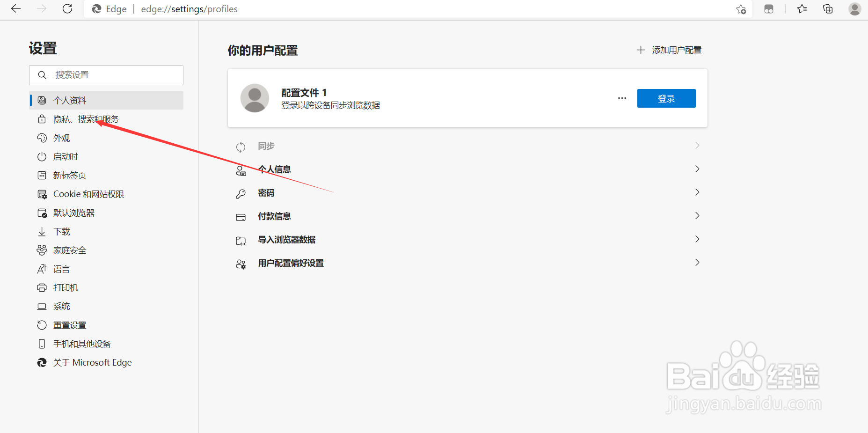Add this page to favorites star icon
The height and width of the screenshot is (433, 868).
point(741,9)
